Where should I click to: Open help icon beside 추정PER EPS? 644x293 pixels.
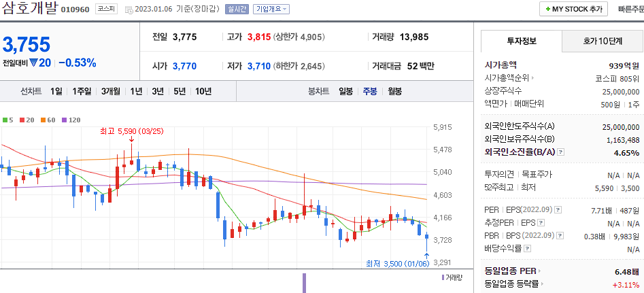(x=541, y=223)
